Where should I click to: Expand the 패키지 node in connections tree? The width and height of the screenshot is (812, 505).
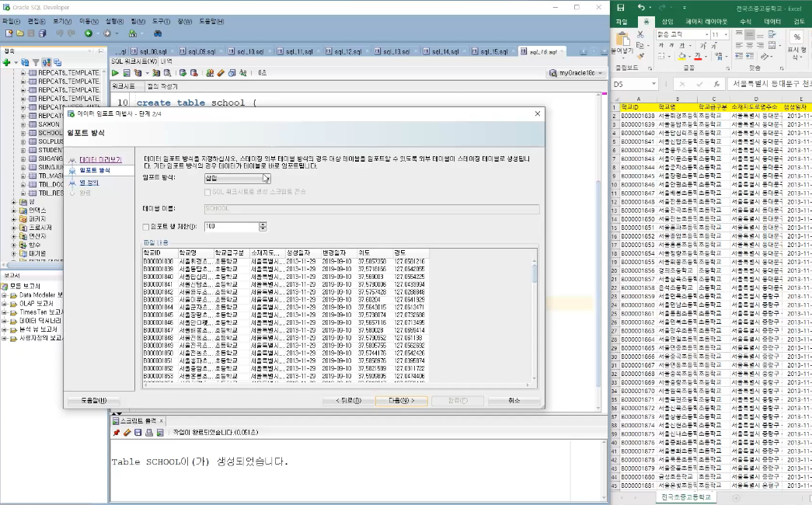pos(14,219)
